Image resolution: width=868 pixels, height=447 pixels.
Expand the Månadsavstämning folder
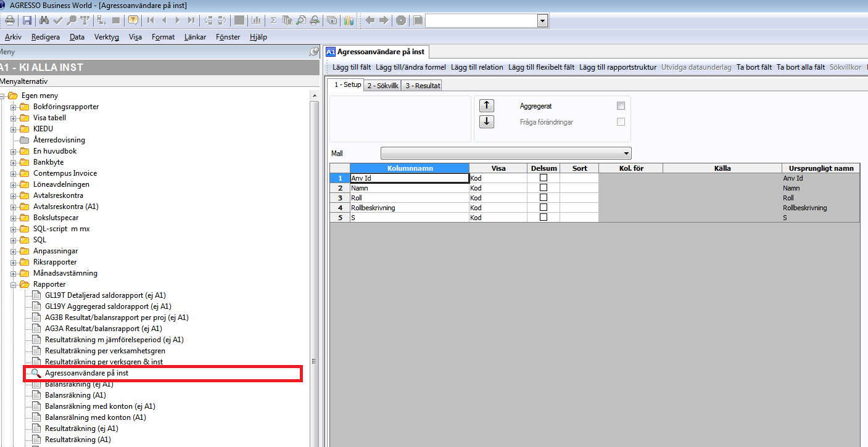coord(14,273)
